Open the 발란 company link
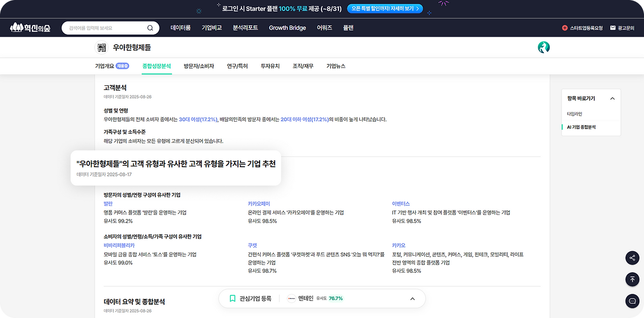This screenshot has width=644, height=318. (108, 204)
